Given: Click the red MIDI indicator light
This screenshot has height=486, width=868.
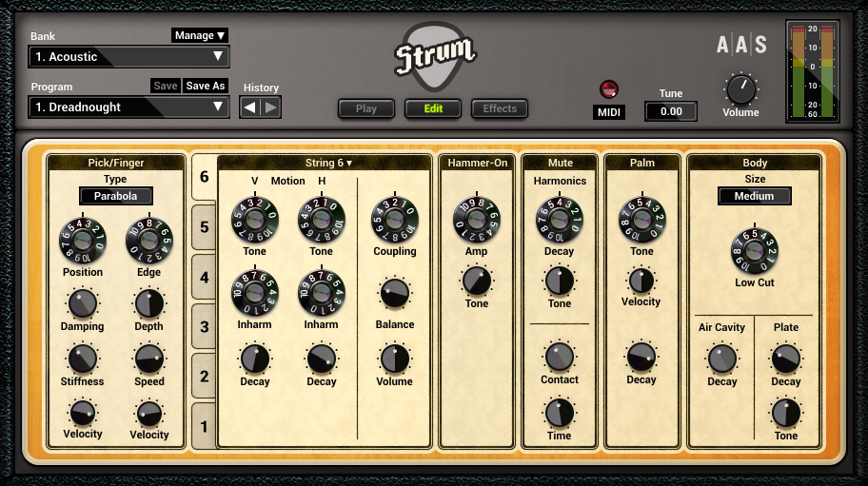Looking at the screenshot, I should click(609, 90).
